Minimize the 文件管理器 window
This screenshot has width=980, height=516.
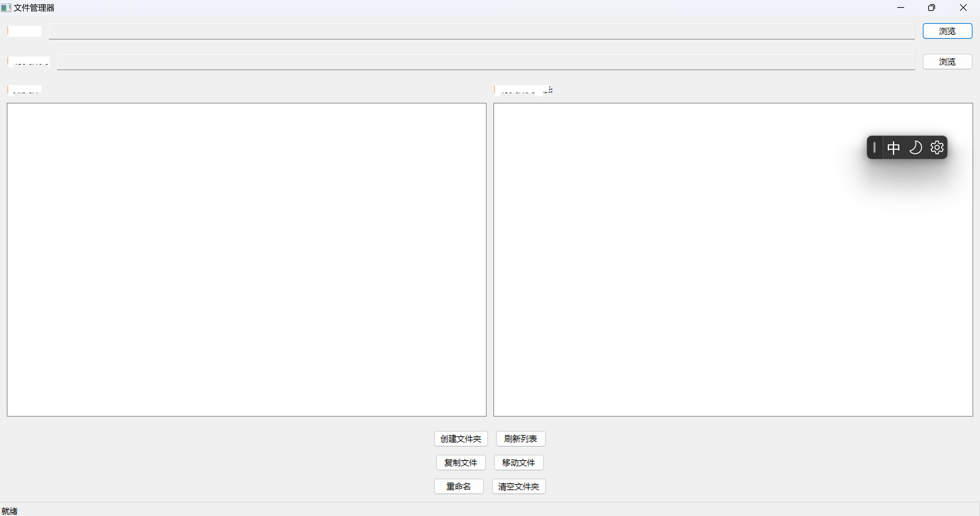coord(900,7)
